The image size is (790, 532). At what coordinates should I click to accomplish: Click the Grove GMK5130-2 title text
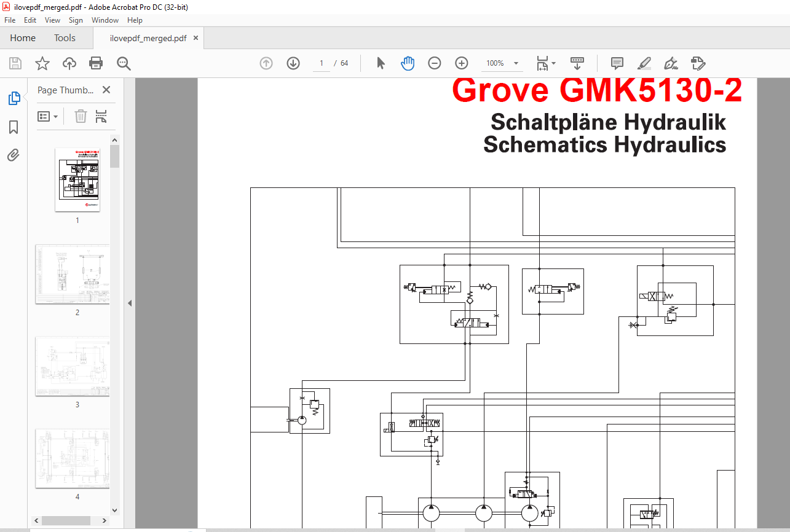click(597, 90)
